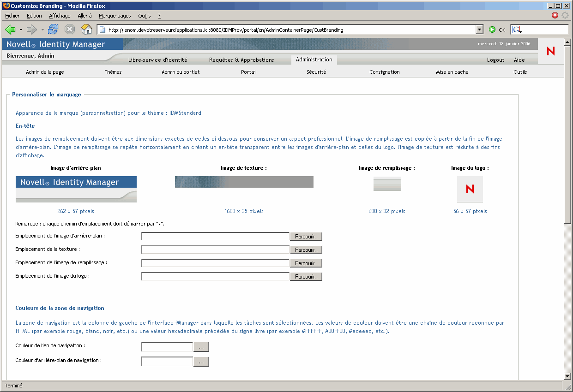Click the red Adblock icon in menu bar

click(x=555, y=15)
